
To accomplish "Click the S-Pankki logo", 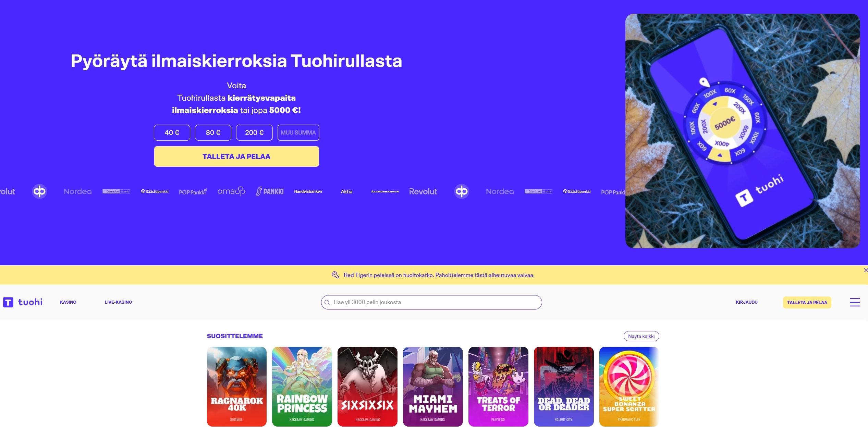I will point(270,191).
